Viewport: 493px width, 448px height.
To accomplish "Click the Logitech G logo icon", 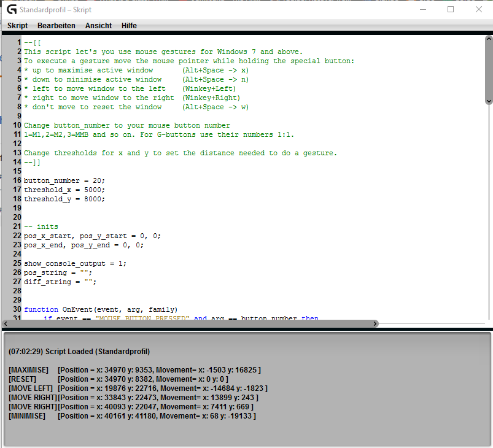I will click(12, 9).
